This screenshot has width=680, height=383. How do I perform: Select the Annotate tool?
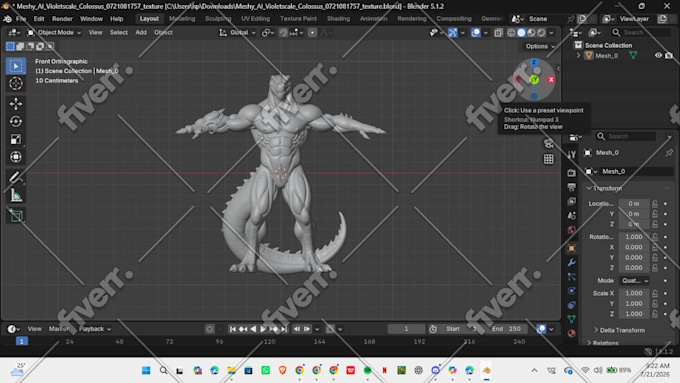point(16,177)
